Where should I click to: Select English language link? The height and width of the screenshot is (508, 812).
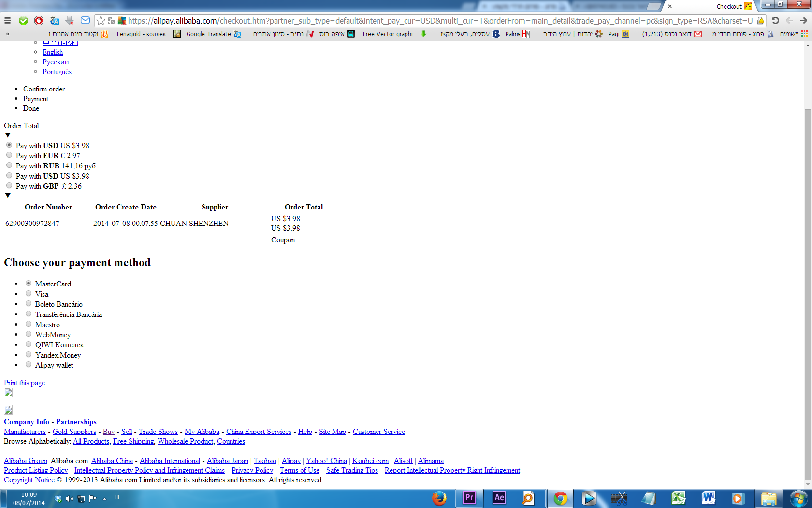53,52
